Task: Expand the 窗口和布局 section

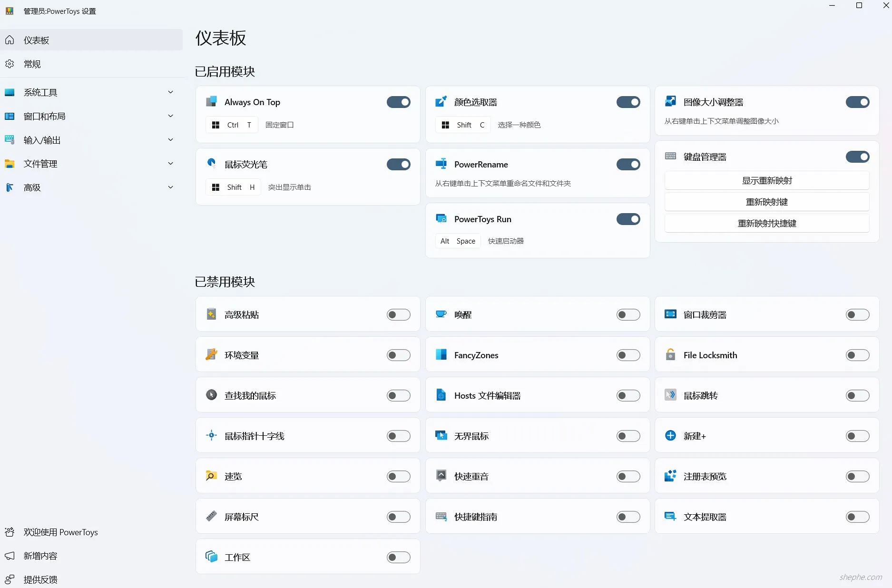Action: (x=170, y=116)
